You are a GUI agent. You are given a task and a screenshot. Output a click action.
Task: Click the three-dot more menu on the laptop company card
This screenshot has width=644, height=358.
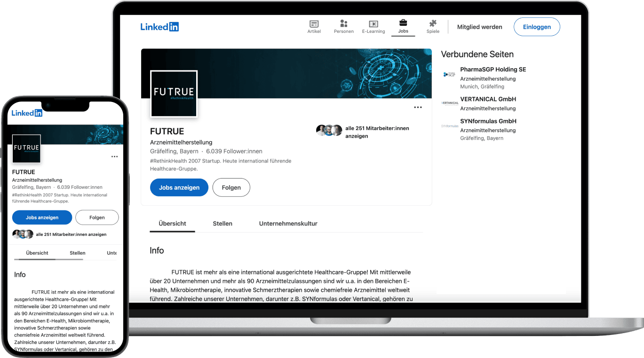point(418,108)
